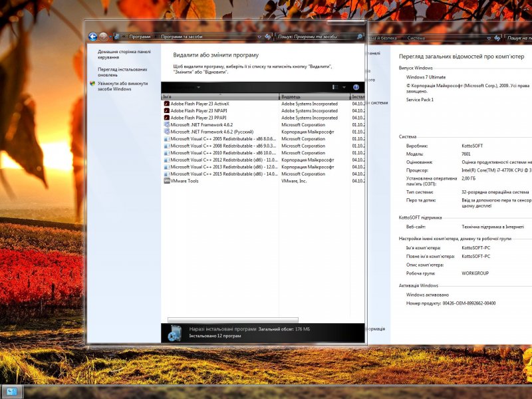Click the product number 00426-OEM-8992662-00400
Image resolution: width=532 pixels, height=399 pixels.
(469, 303)
